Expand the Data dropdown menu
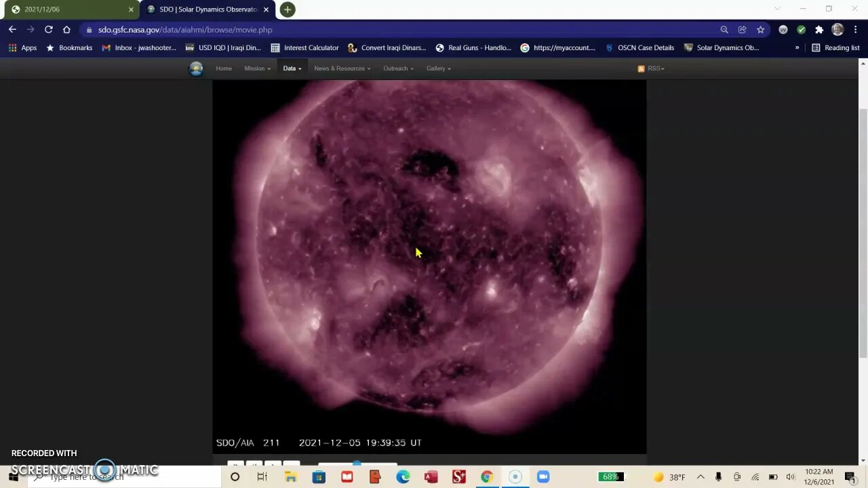Viewport: 868px width, 488px height. click(292, 68)
